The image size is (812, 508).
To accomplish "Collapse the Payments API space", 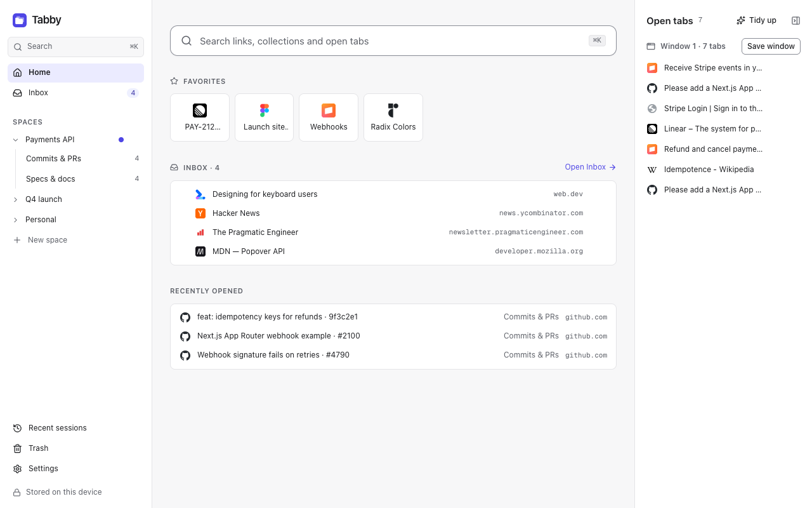I will (16, 140).
